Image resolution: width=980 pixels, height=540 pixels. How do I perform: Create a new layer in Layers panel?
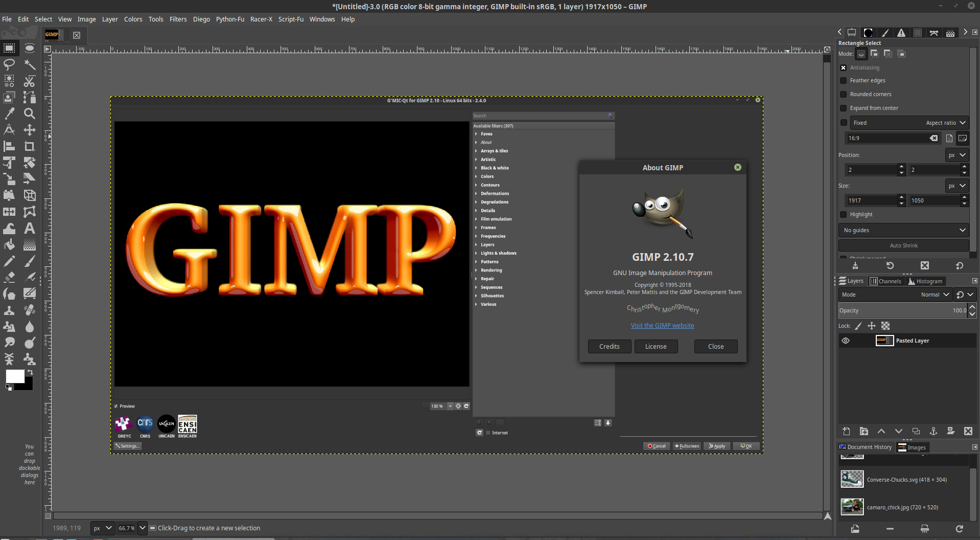point(846,431)
